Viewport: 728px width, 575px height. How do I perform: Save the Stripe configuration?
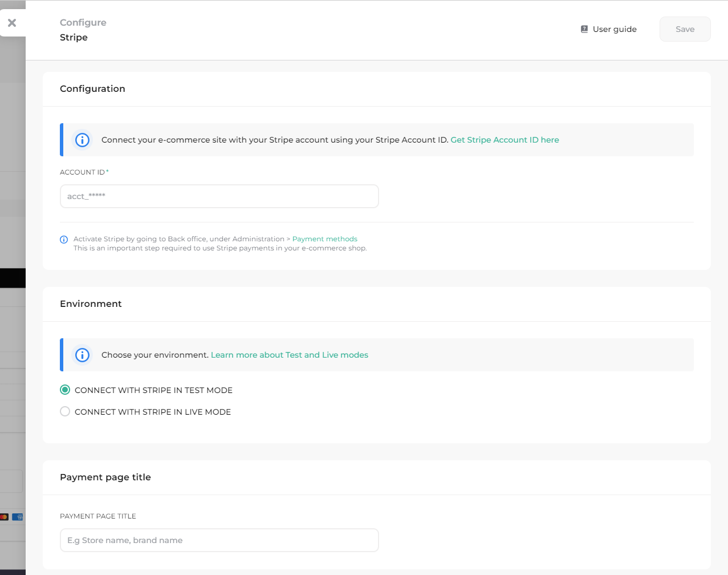coord(685,29)
